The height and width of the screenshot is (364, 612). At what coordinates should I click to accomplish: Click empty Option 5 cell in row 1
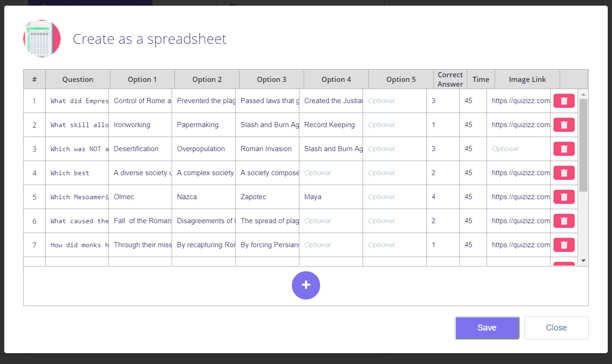click(x=395, y=101)
